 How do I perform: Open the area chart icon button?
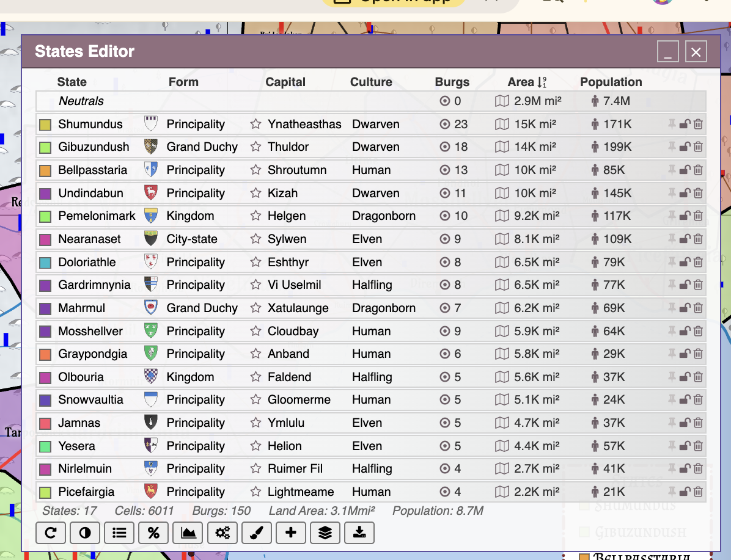[188, 533]
